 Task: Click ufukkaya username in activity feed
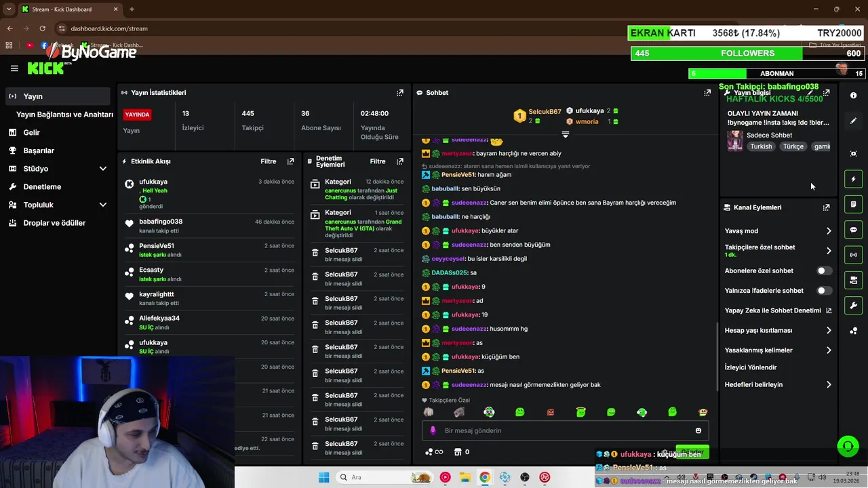(153, 182)
